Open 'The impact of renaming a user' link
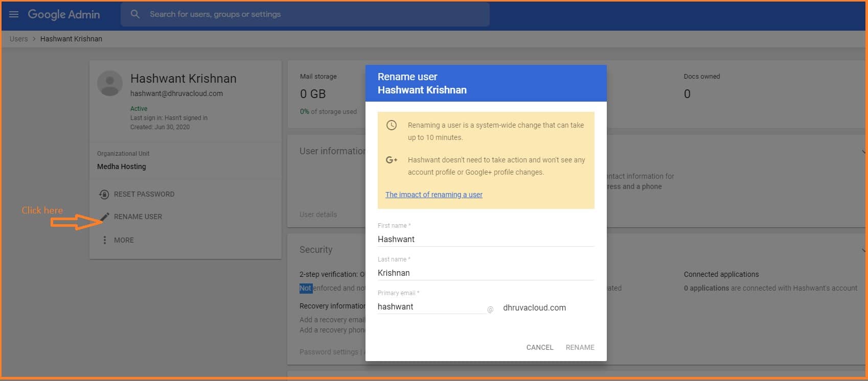 [433, 195]
